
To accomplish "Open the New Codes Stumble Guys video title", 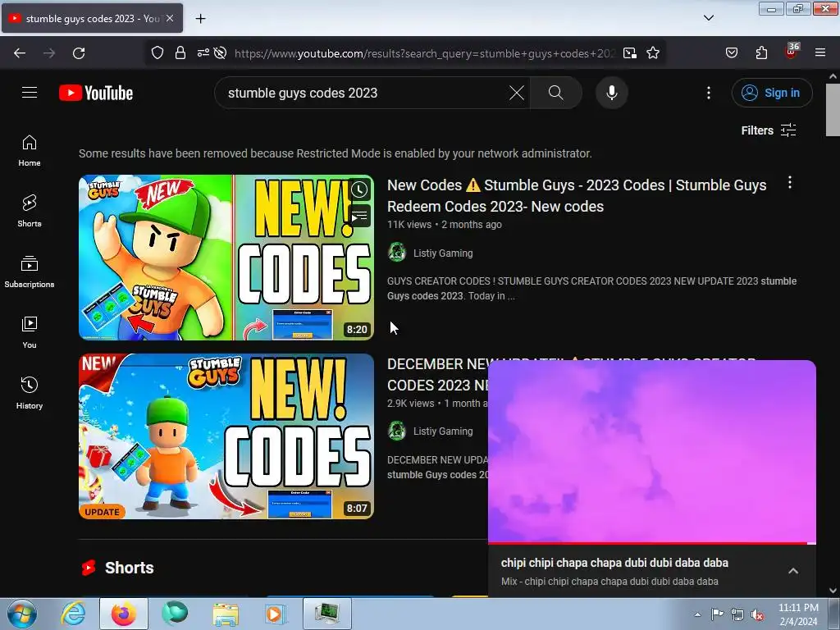I will click(577, 195).
